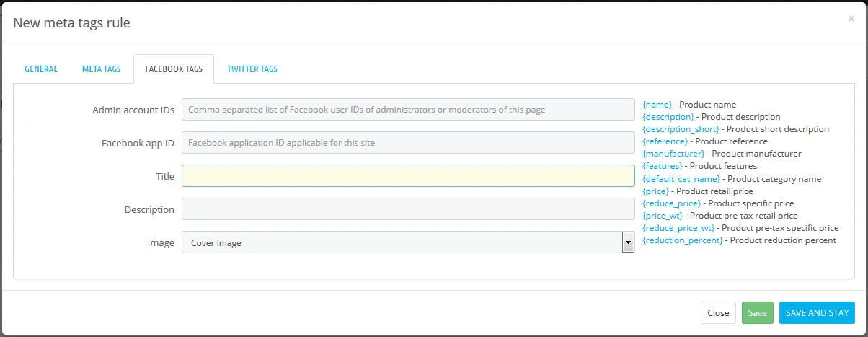Viewport: 868px width, 337px height.
Task: Click the {reduction_percent} tag link
Action: pos(682,240)
